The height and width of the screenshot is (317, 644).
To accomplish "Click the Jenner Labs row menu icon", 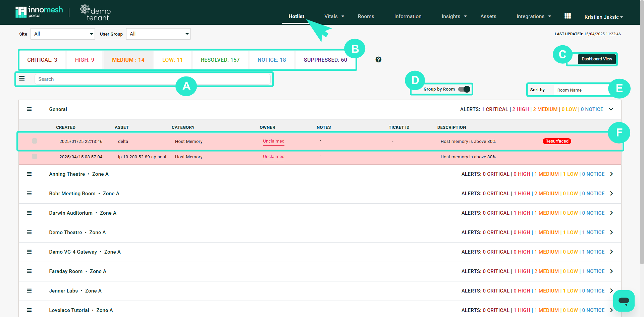I will point(30,291).
